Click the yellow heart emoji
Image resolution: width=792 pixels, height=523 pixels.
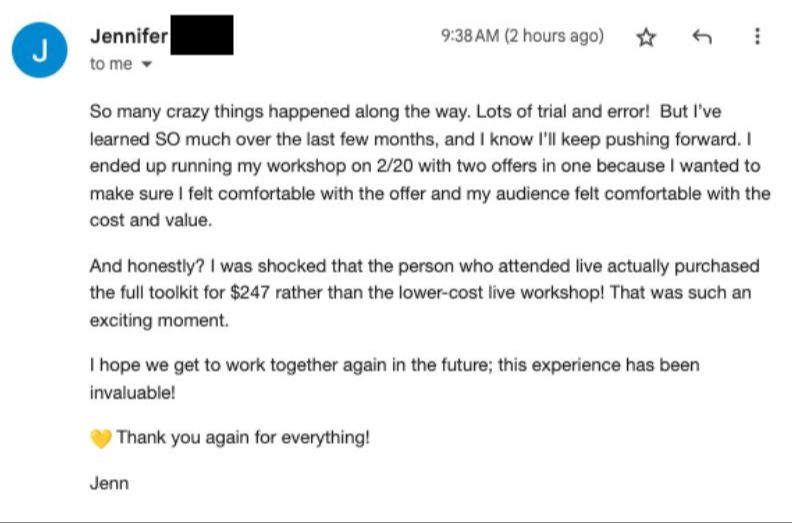click(x=100, y=438)
